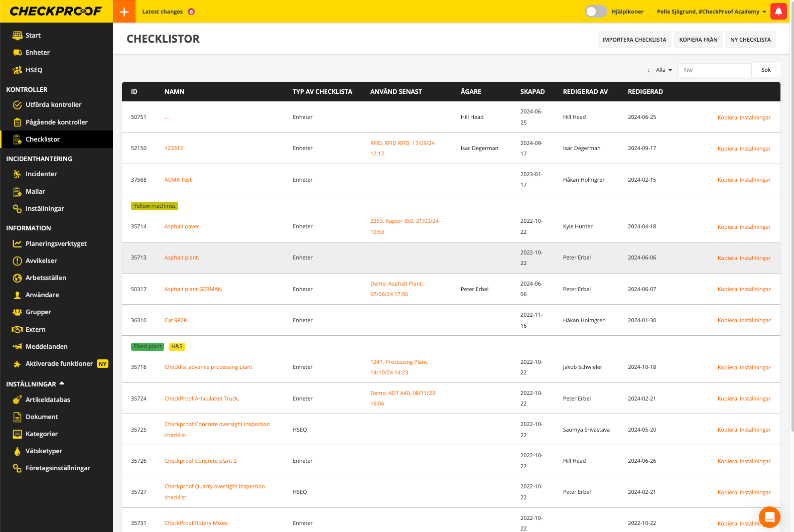Screen dimensions: 794x532
Task: Go to Enheter in sidebar
Action: pos(38,53)
